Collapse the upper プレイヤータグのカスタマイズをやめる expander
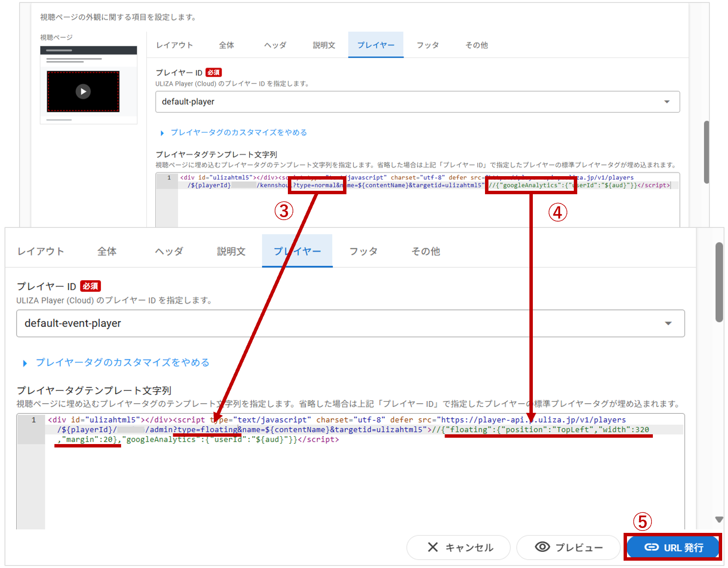Image resolution: width=728 pixels, height=568 pixels. [162, 133]
